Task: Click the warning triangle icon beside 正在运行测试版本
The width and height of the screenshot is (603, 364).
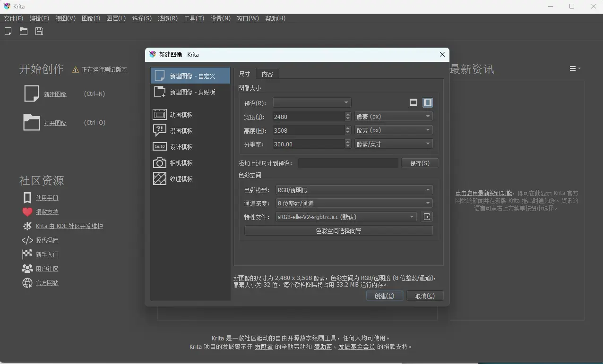Action: point(76,70)
